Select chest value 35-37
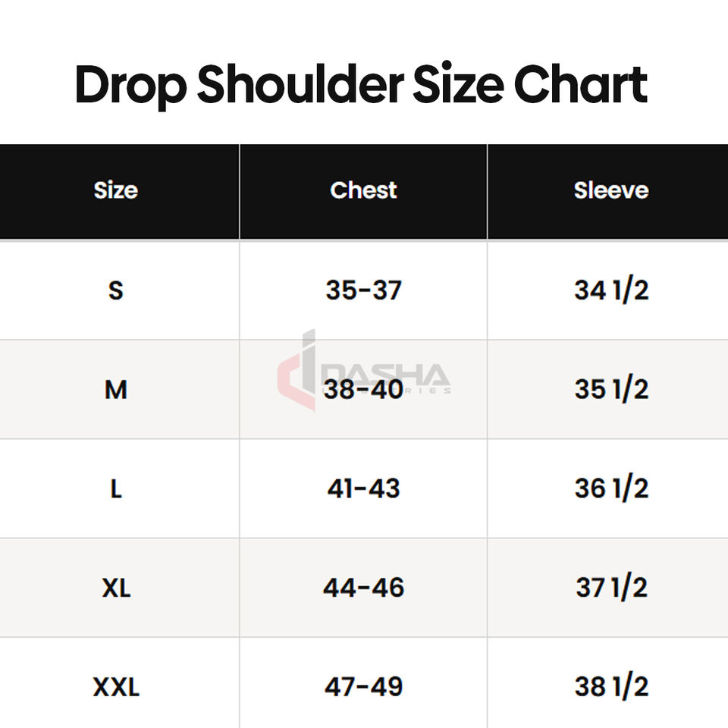This screenshot has height=728, width=728. click(363, 290)
